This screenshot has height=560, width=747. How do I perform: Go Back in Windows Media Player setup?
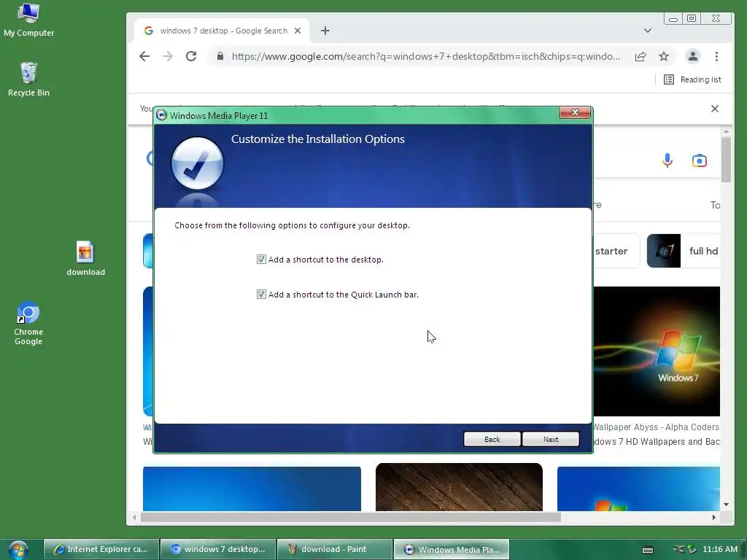(x=492, y=439)
